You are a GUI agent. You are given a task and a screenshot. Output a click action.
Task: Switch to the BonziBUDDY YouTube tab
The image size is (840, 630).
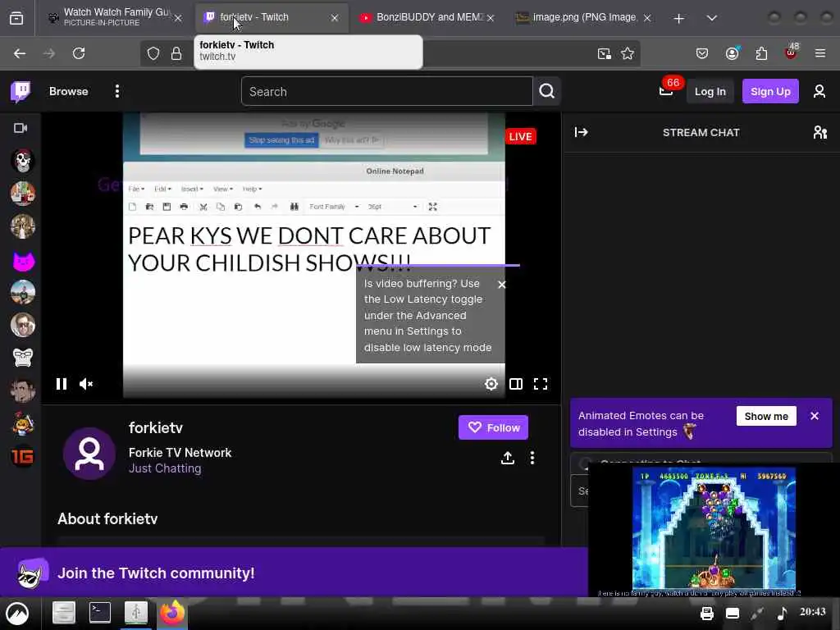[428, 17]
